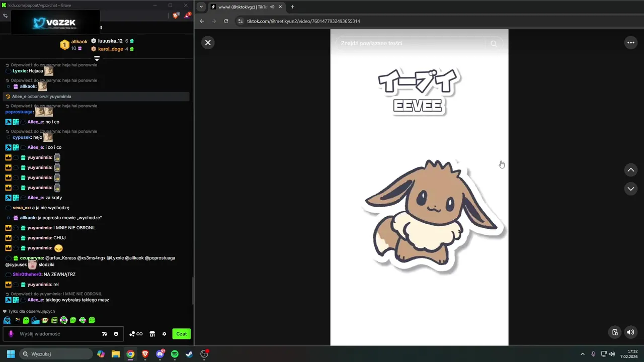Open Discord from taskbar
The height and width of the screenshot is (362, 644).
[x=160, y=354]
